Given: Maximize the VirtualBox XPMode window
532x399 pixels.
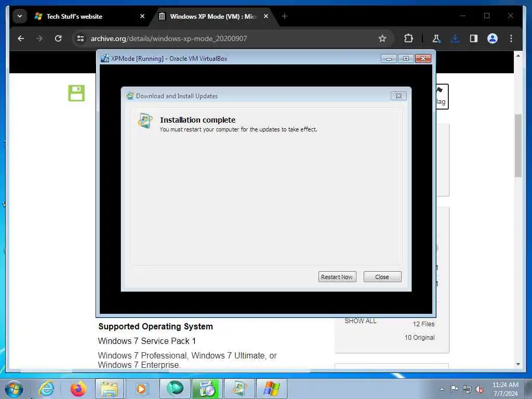Looking at the screenshot, I should click(406, 59).
